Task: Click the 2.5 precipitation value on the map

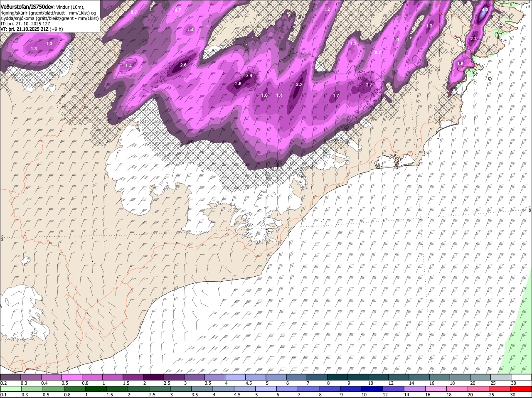Action: (249, 76)
